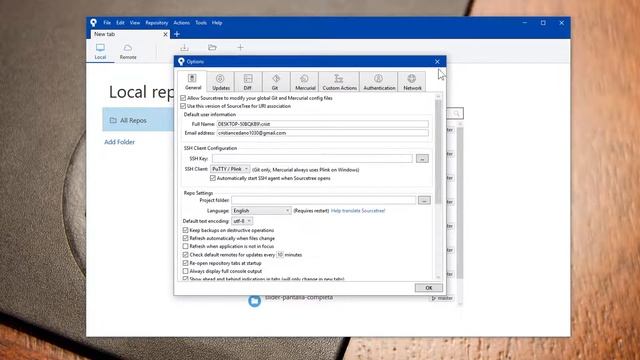
Task: Click the Full Name input field
Action: click(322, 124)
